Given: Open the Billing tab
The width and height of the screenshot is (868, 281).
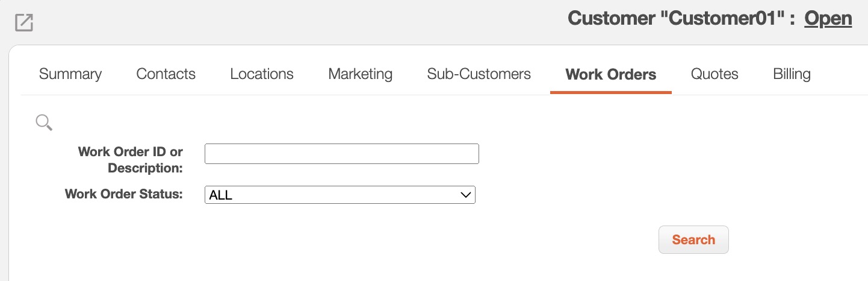Looking at the screenshot, I should [x=792, y=74].
